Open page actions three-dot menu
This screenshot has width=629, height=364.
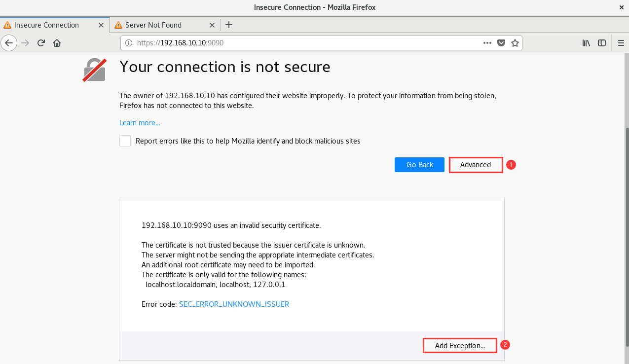[487, 43]
